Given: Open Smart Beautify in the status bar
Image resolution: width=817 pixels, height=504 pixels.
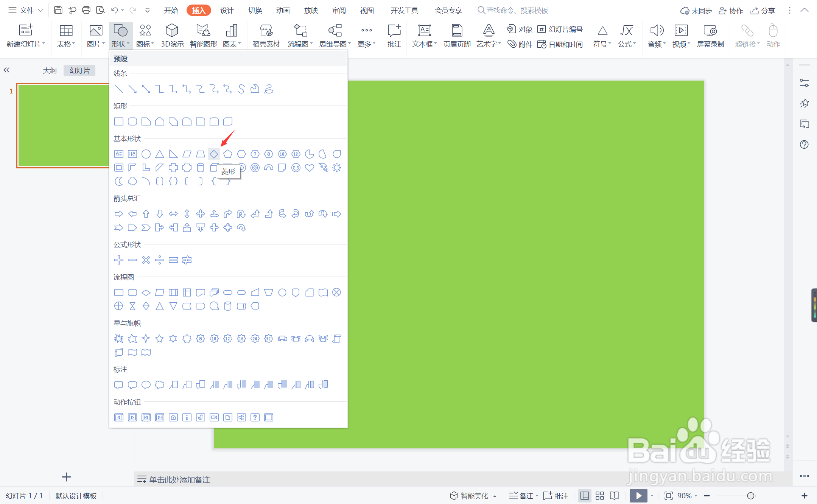Looking at the screenshot, I should click(473, 496).
